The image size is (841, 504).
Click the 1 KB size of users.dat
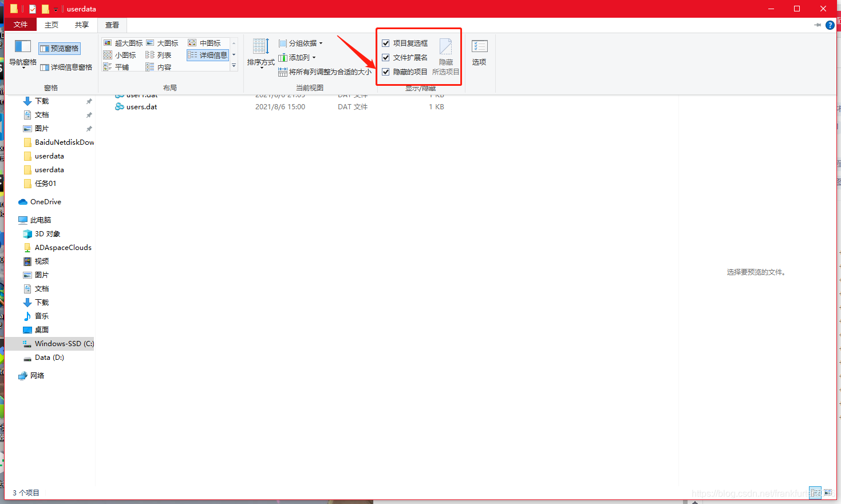(x=436, y=107)
